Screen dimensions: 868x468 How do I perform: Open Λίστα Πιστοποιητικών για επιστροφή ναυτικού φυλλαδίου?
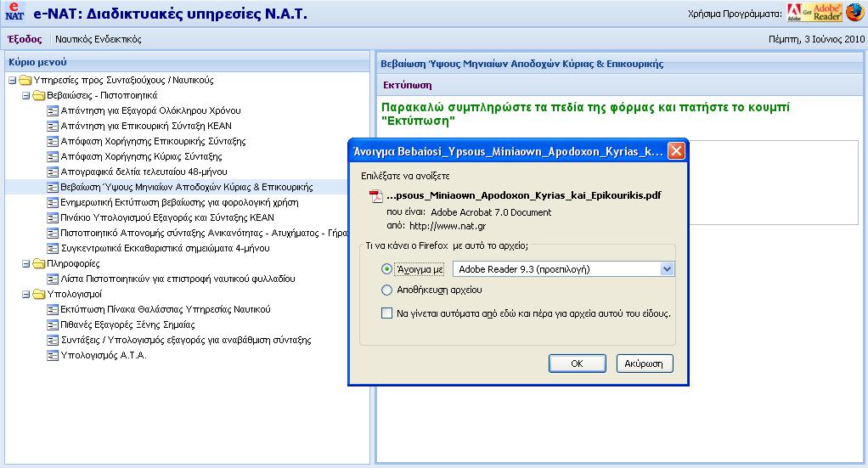click(178, 279)
